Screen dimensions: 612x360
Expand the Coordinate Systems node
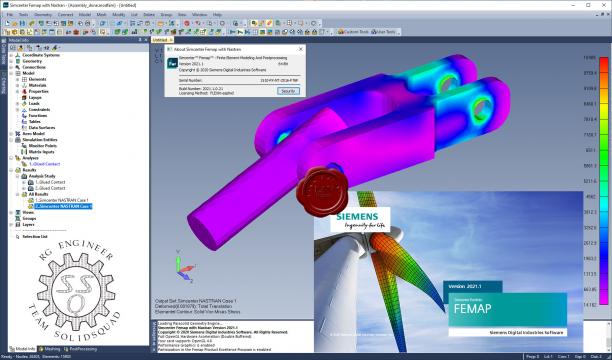[11, 55]
